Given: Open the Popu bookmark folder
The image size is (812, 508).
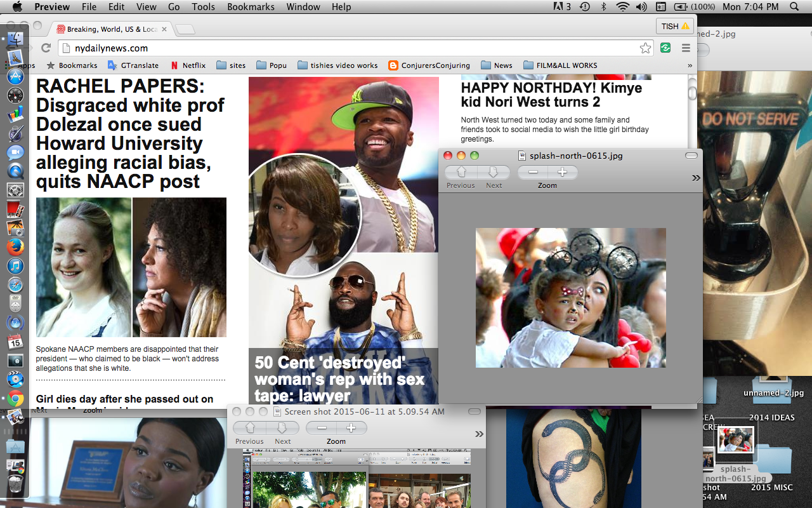Looking at the screenshot, I should pos(271,65).
